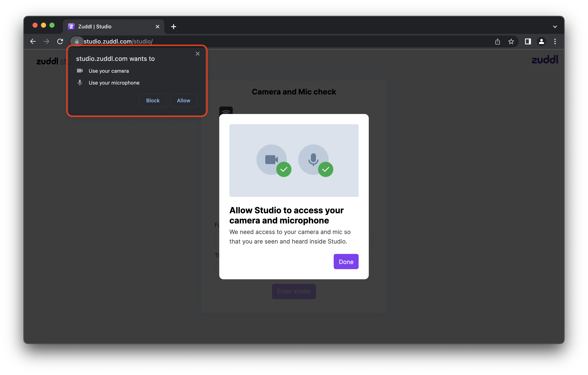Viewport: 588px width, 375px height.
Task: Toggle the browser side panel icon
Action: click(x=528, y=42)
